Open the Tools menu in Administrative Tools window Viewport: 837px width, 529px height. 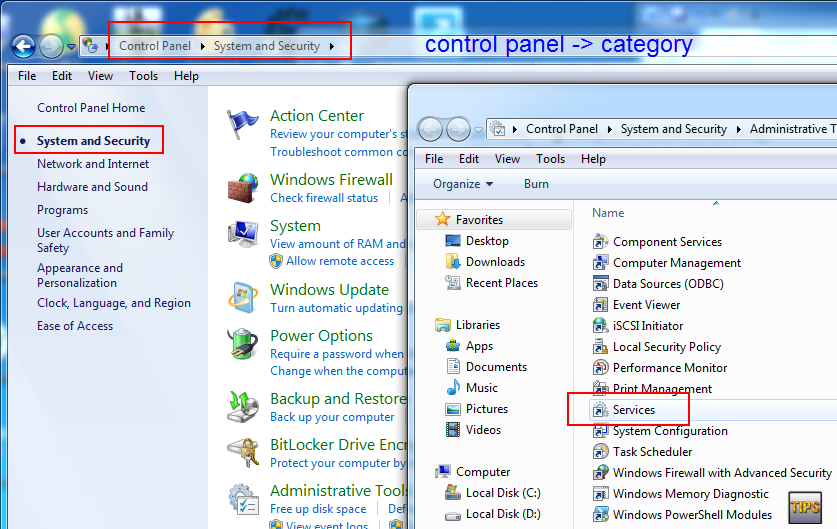tap(550, 159)
